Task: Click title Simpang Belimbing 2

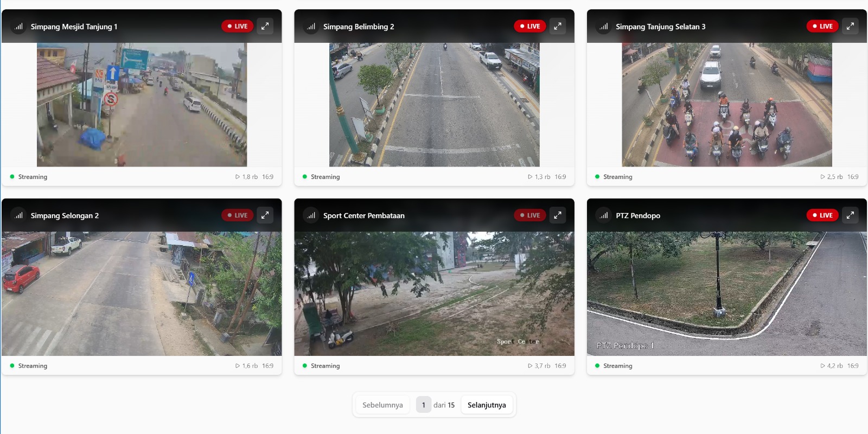Action: pyautogui.click(x=359, y=27)
